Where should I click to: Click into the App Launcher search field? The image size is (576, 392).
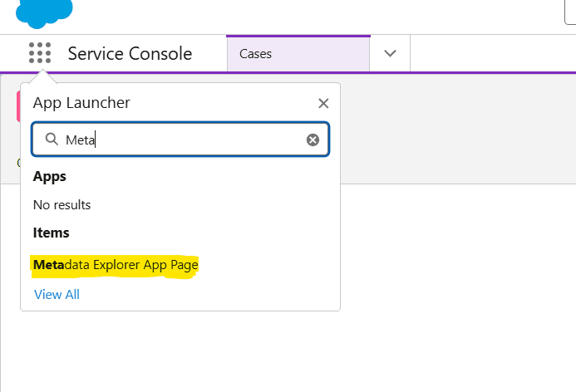pyautogui.click(x=180, y=140)
